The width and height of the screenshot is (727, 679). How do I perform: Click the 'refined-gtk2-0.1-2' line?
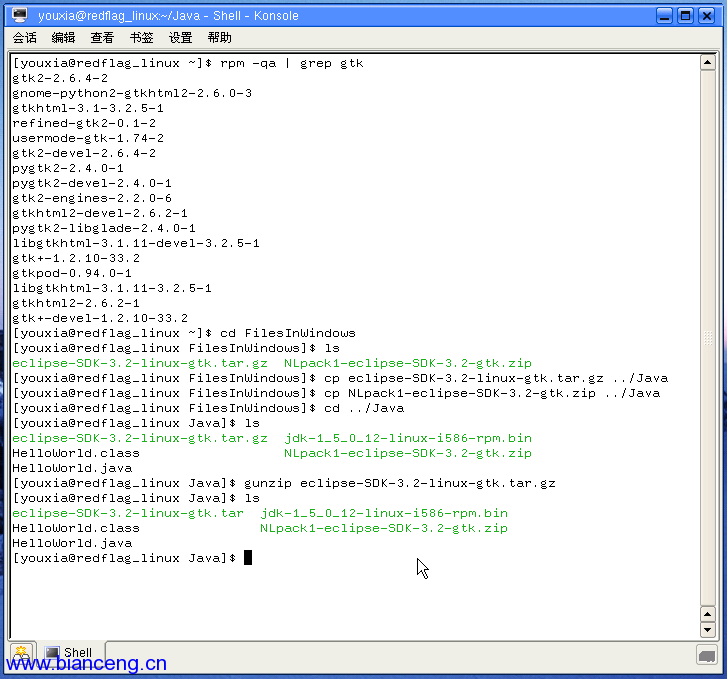coord(84,123)
